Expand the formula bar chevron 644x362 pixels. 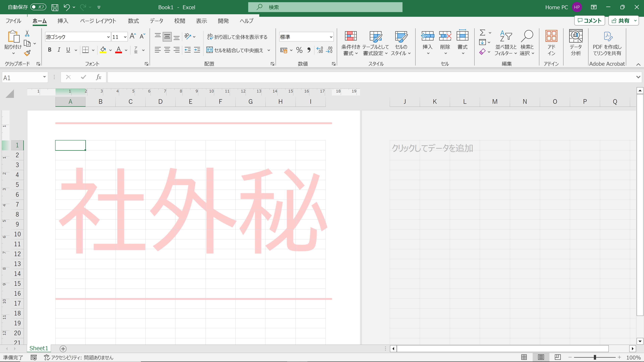pos(638,77)
